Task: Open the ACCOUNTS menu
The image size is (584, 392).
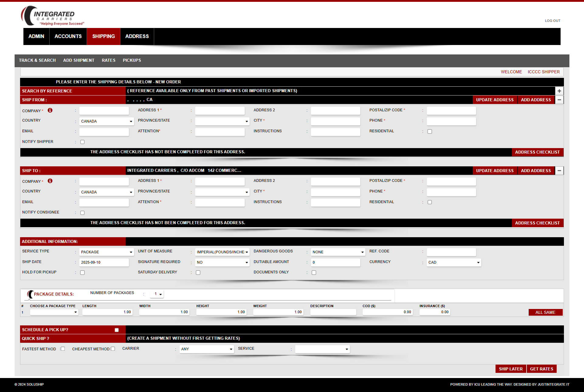Action: coord(68,36)
